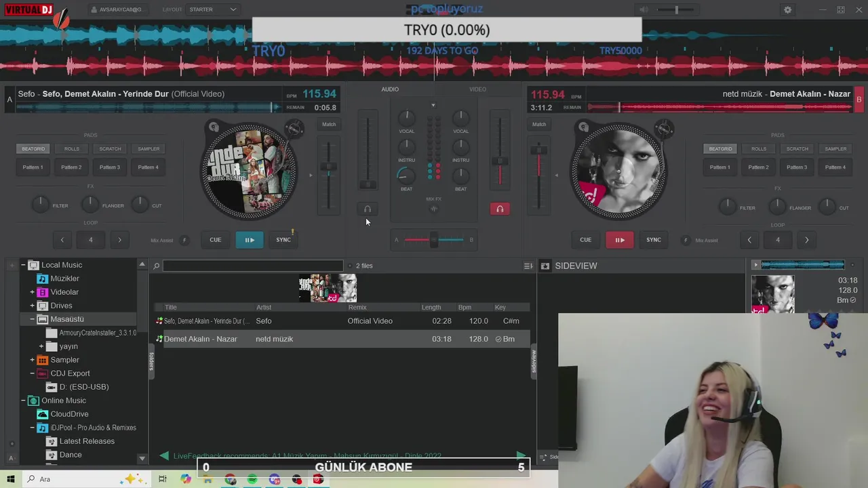Viewport: 868px width, 488px height.
Task: Collapse the CDJ Export node
Action: click(32, 373)
